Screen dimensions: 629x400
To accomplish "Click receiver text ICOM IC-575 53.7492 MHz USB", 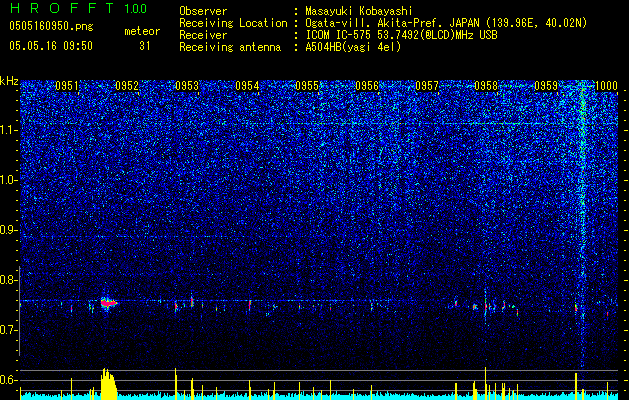I will [401, 35].
